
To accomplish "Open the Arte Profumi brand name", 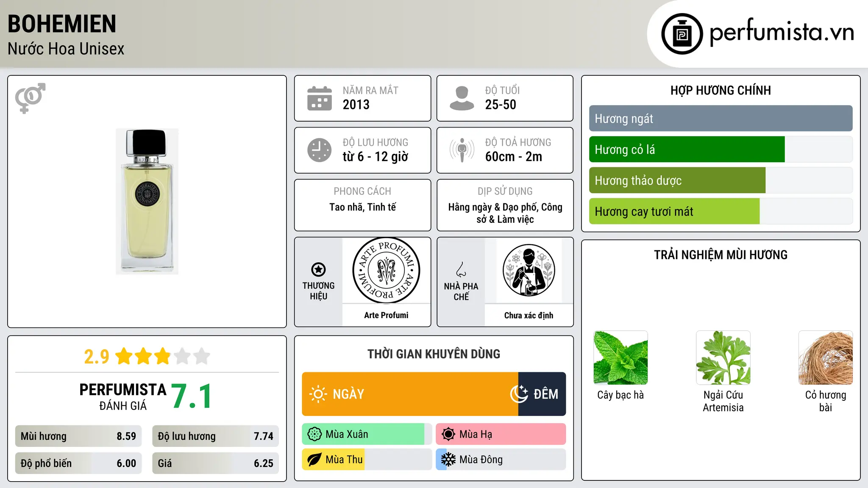I will pyautogui.click(x=386, y=315).
